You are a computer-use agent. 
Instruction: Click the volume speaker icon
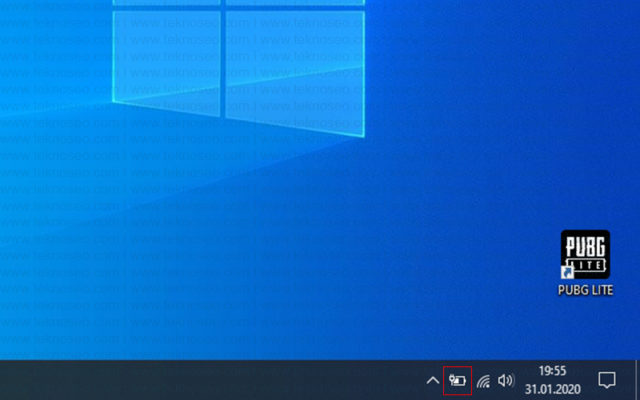(x=506, y=381)
